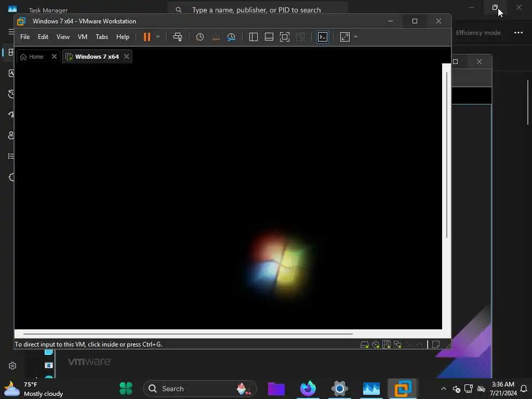
Task: Open the View menu
Action: [63, 37]
